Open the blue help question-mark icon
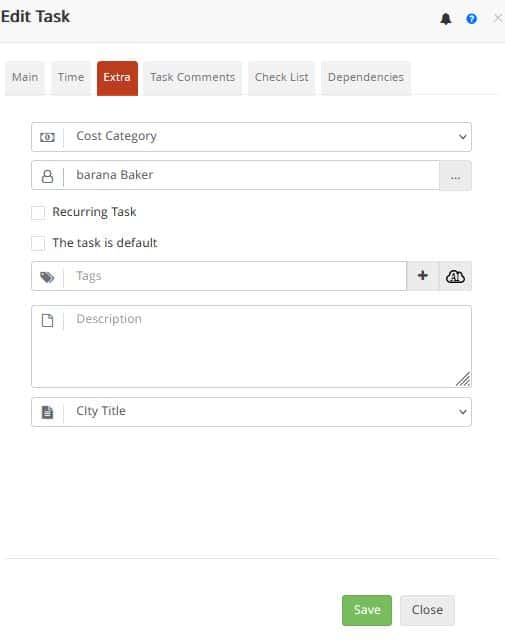This screenshot has width=505, height=640. pos(472,19)
